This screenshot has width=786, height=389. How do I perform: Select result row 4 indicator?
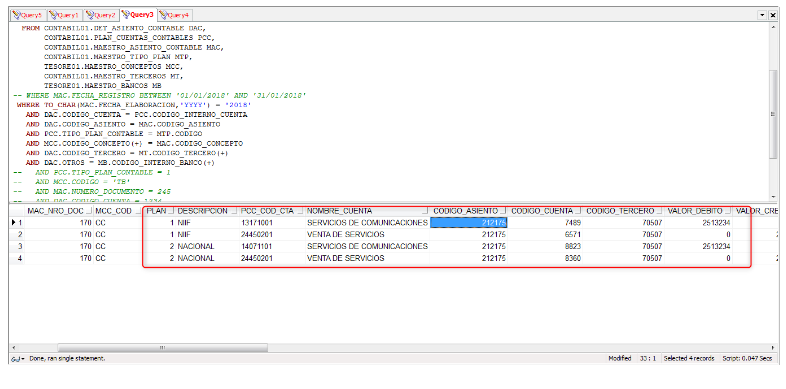[x=17, y=259]
